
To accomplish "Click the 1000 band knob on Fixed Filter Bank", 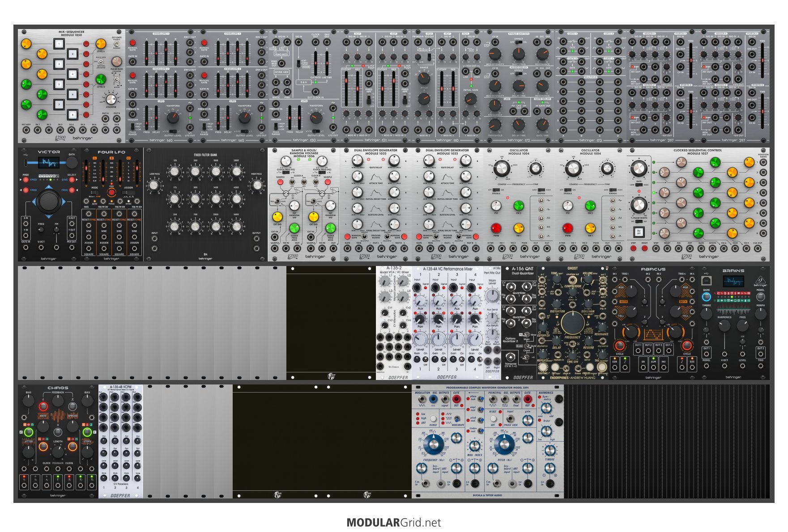I will [216, 172].
